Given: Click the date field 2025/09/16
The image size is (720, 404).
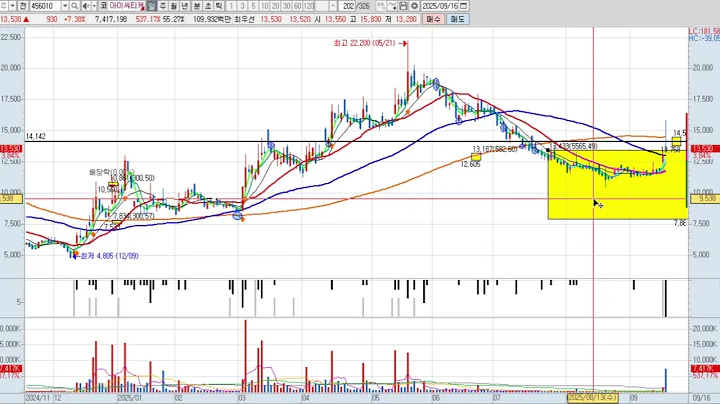Looking at the screenshot, I should tap(440, 6).
